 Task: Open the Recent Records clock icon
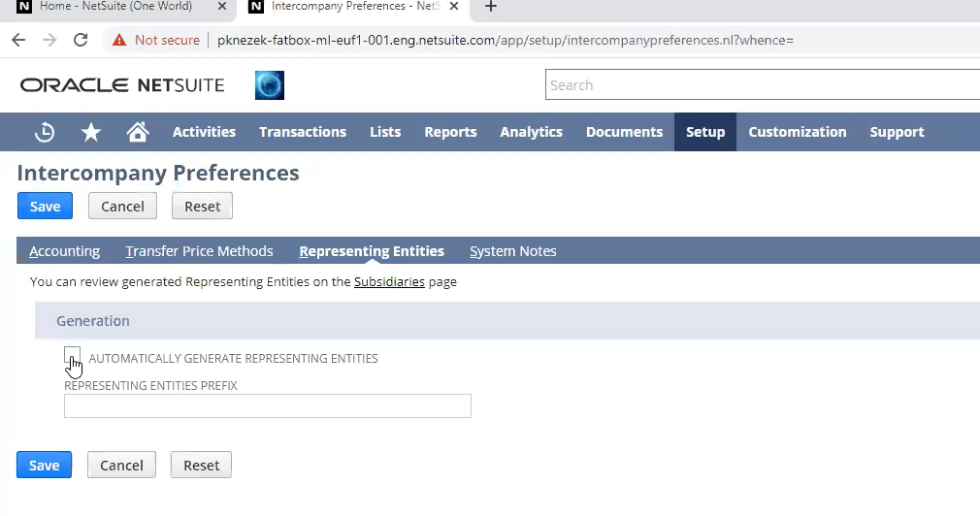point(45,132)
